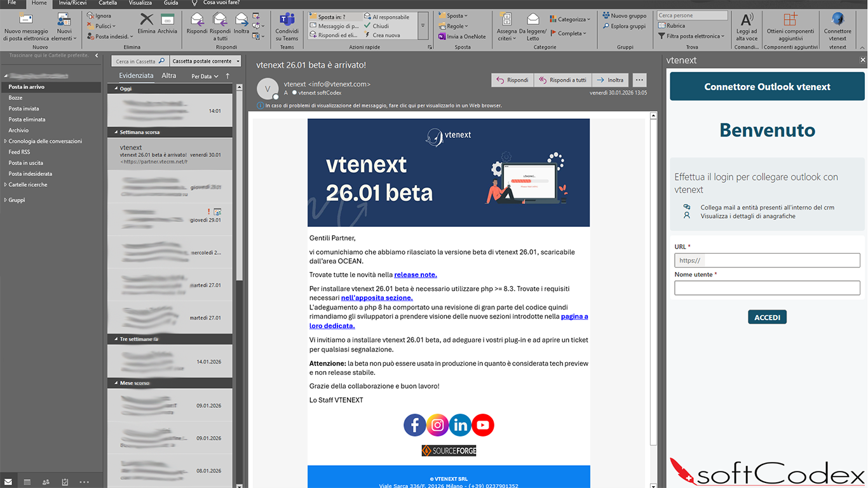Click the ribbon Rispondi envelope icon

pyautogui.click(x=197, y=18)
